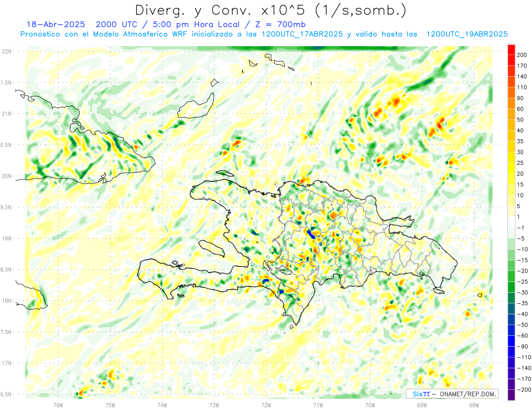
Task: Click the colorbar label "-140"
Action: click(x=525, y=368)
